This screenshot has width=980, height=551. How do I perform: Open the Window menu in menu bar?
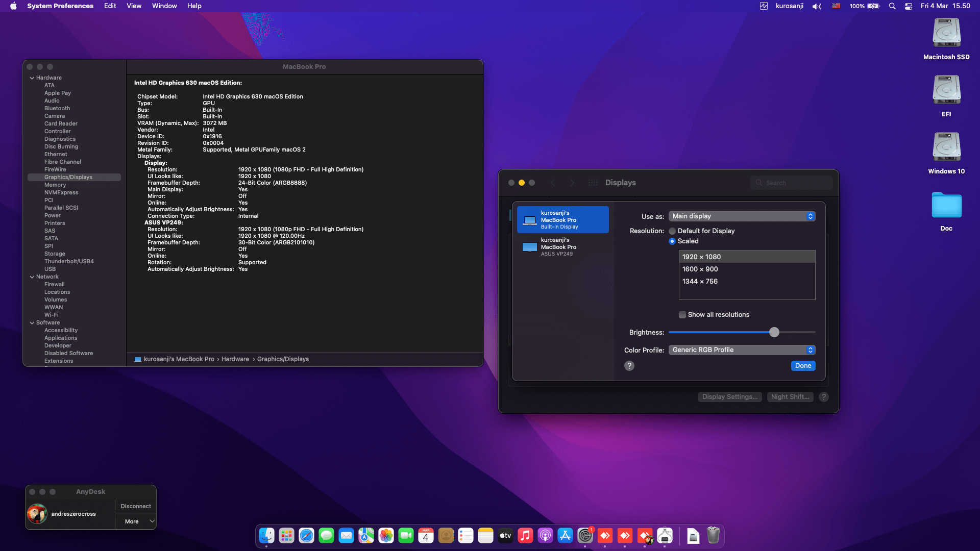coord(164,6)
